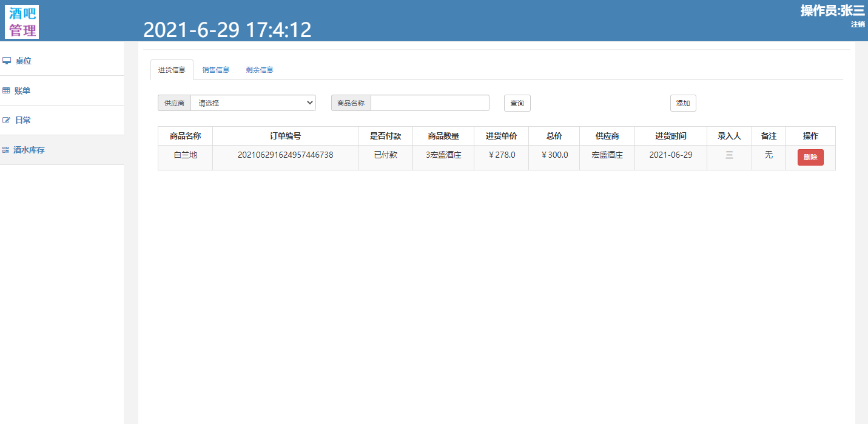
Task: Click the 白兰地 product name cell
Action: 185,155
